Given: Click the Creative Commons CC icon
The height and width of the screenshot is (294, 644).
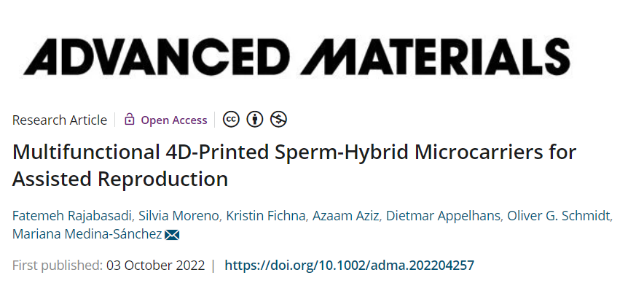Looking at the screenshot, I should [x=231, y=120].
